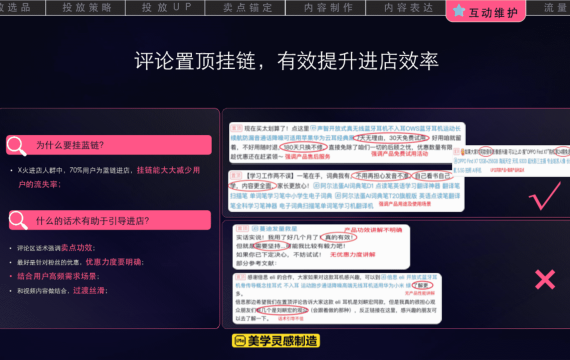Click magnifier icon beside 什么的话术有助于引导进店
This screenshot has width=570, height=360.
point(18,220)
